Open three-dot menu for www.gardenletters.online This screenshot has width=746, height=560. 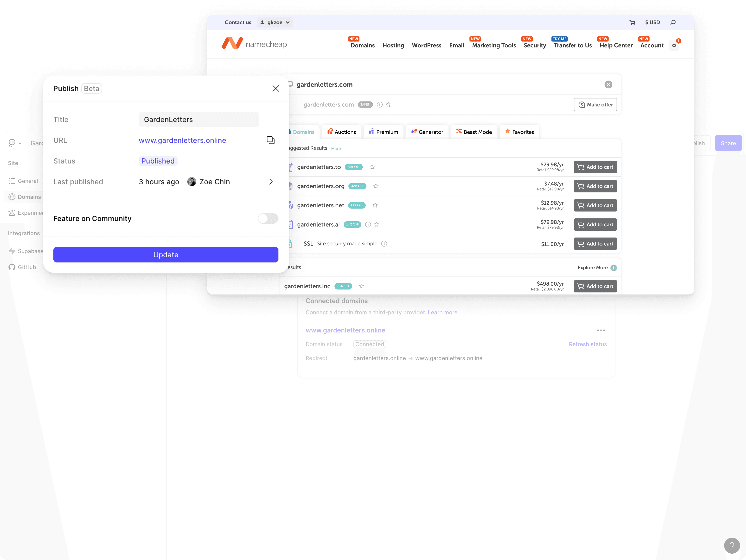pos(601,330)
